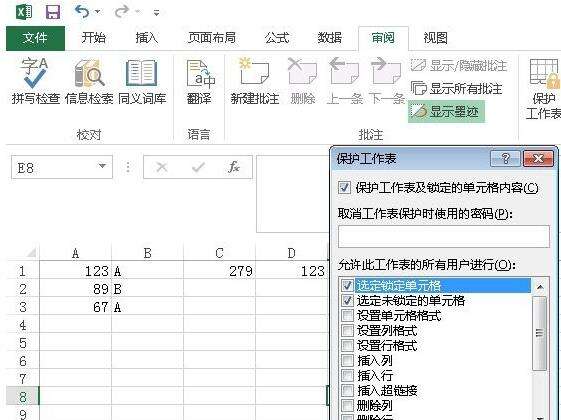The height and width of the screenshot is (420, 561).
Task: Go to previous comment 上一条
Action: point(345,81)
